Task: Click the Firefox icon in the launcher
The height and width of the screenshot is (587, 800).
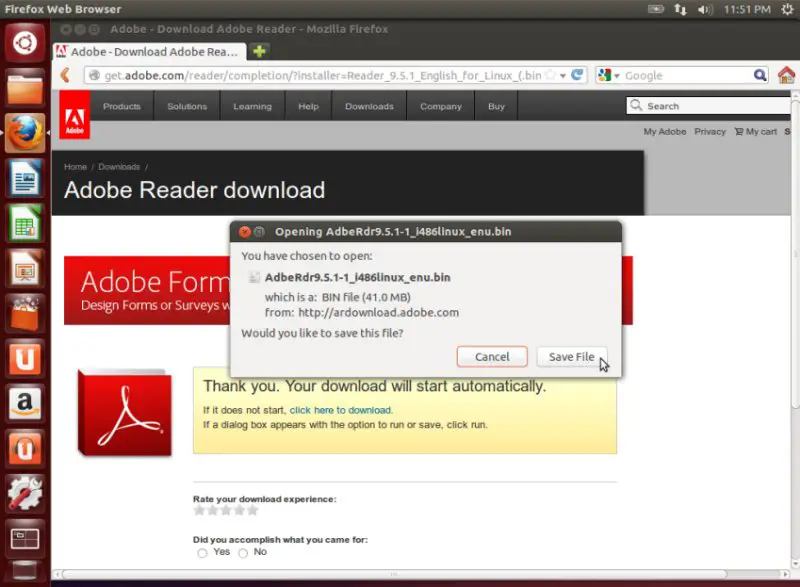Action: (24, 133)
